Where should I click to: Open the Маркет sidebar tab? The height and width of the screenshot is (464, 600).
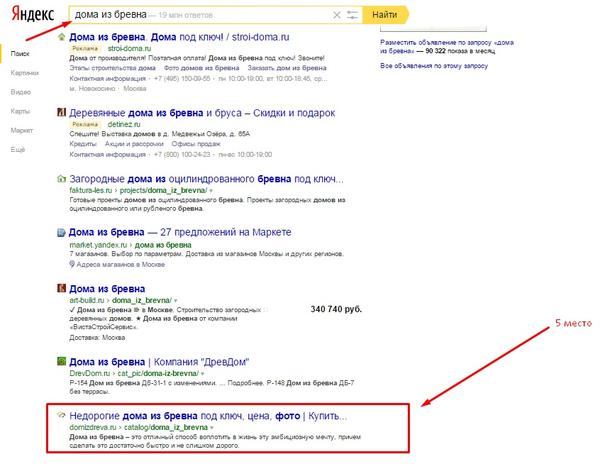coord(22,130)
